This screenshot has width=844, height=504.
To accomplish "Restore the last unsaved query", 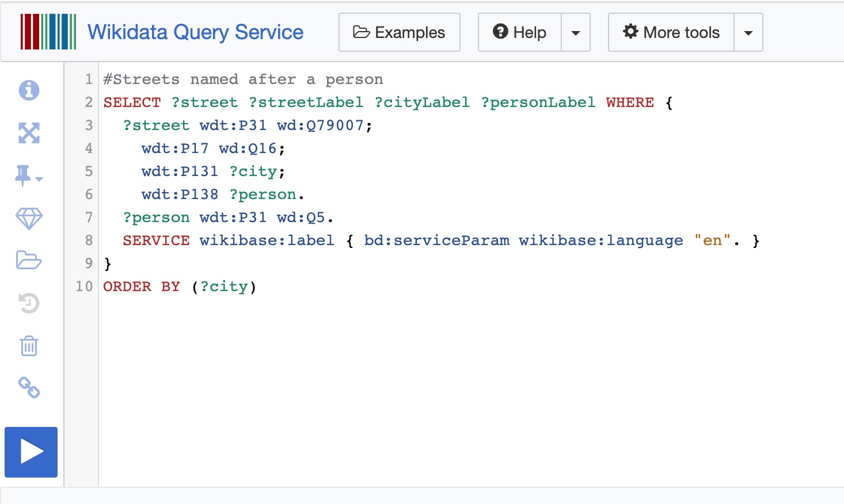I will (x=28, y=303).
